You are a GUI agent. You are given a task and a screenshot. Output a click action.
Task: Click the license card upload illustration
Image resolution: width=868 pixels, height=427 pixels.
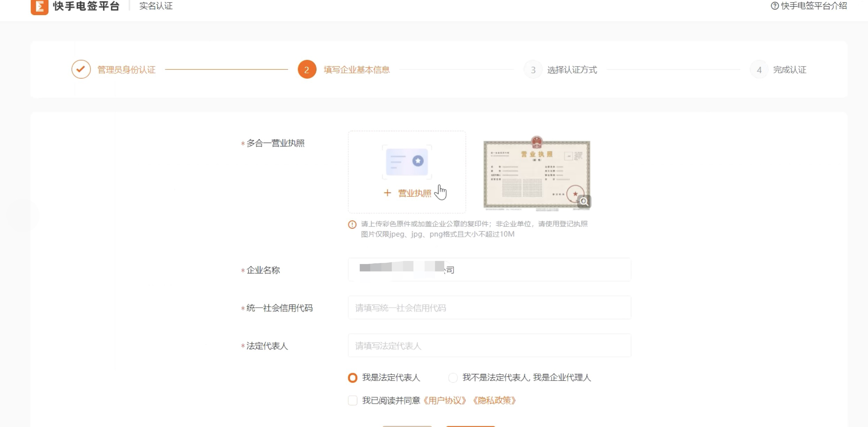point(407,162)
